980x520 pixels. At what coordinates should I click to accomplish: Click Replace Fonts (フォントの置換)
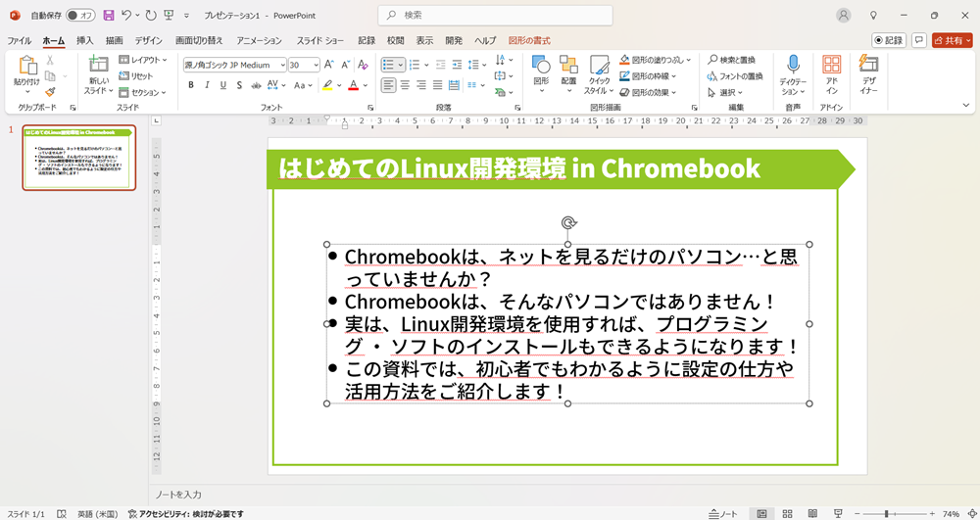(x=735, y=76)
